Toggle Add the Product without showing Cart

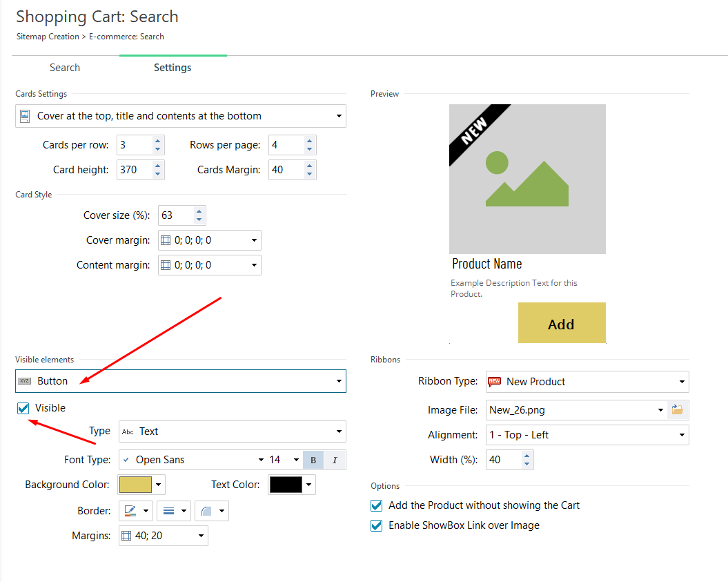tap(377, 505)
